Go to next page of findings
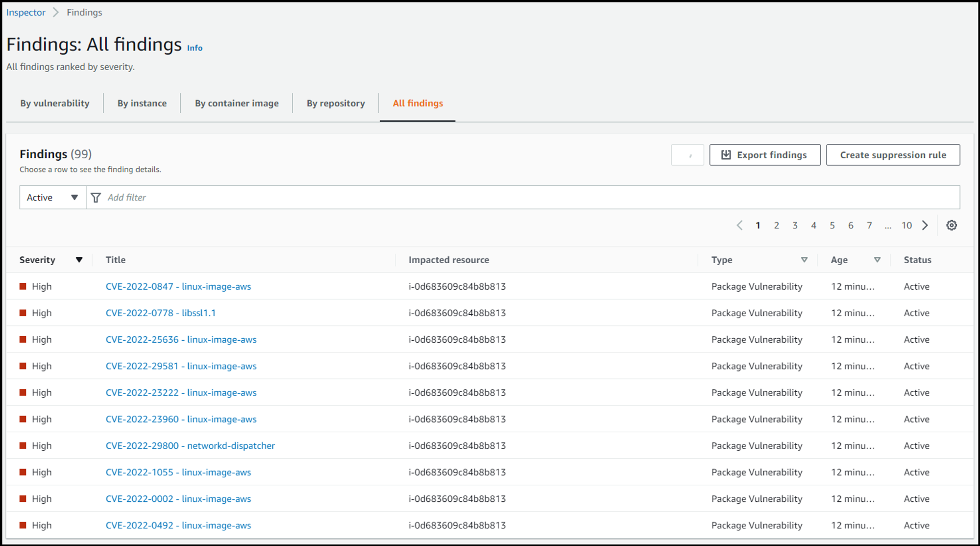 tap(925, 225)
